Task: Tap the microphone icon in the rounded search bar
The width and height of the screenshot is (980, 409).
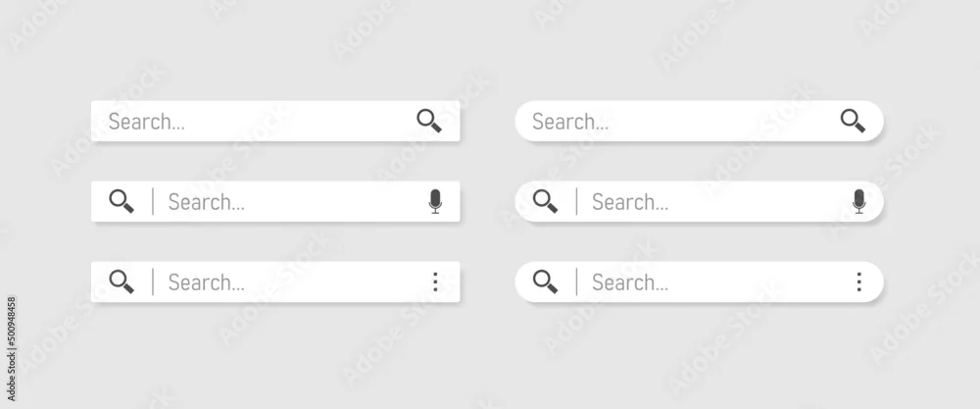Action: 858,201
